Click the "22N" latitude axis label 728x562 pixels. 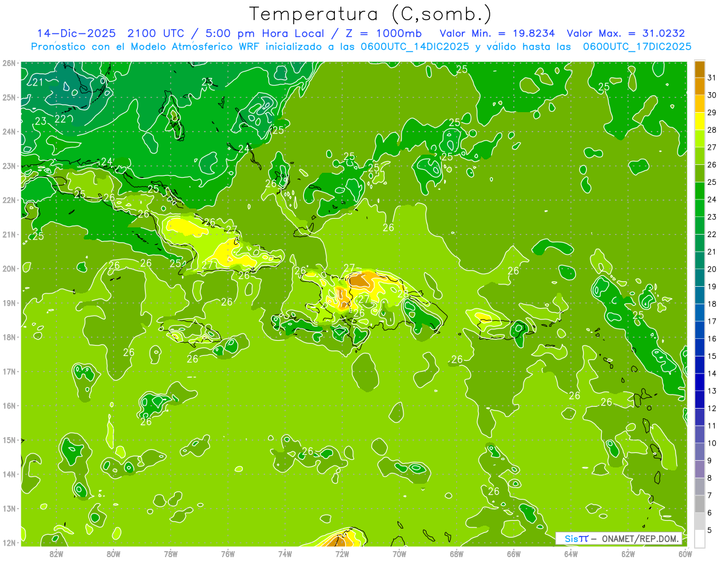(x=9, y=200)
